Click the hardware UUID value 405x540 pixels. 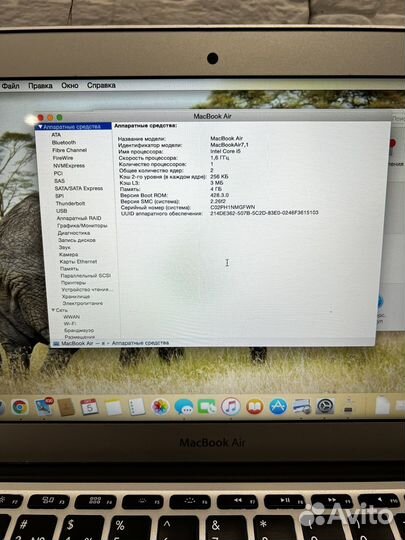pyautogui.click(x=264, y=213)
